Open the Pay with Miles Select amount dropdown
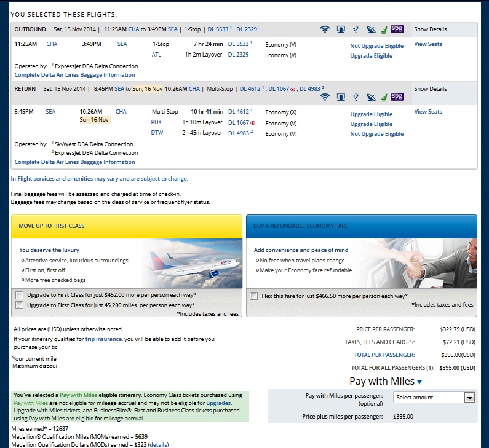 point(434,398)
